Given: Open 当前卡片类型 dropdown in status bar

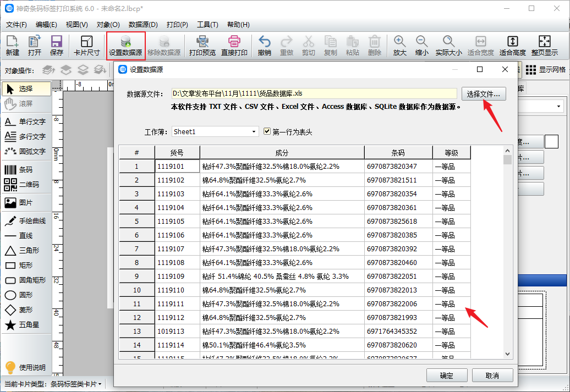Looking at the screenshot, I should coord(53,384).
